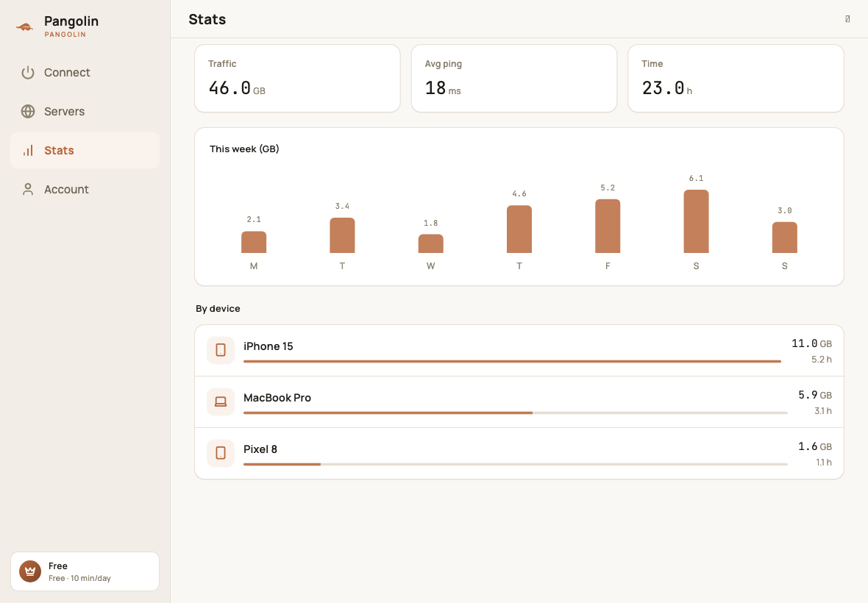
Task: Click the MacBook Pro usage progress bar
Action: [516, 413]
